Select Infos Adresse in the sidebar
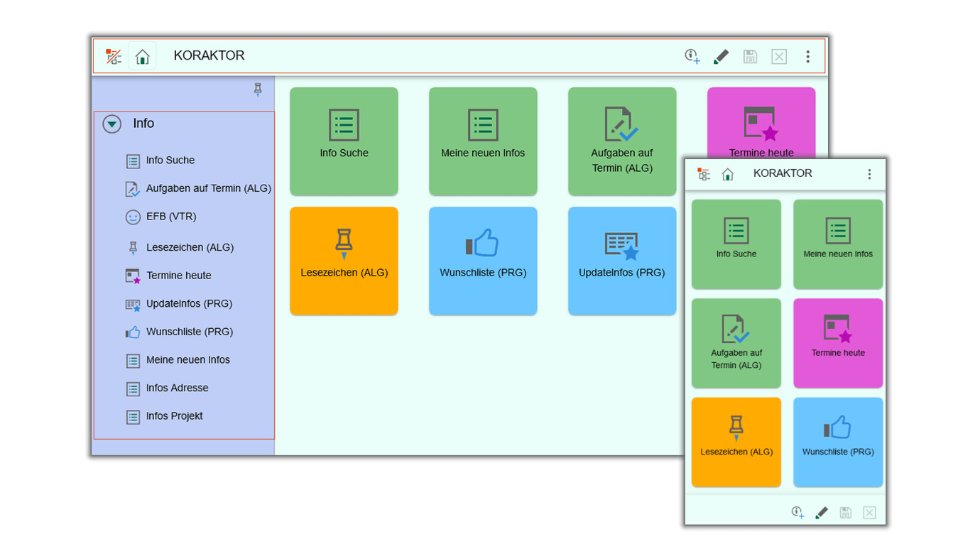This screenshot has width=980, height=554. pos(177,388)
